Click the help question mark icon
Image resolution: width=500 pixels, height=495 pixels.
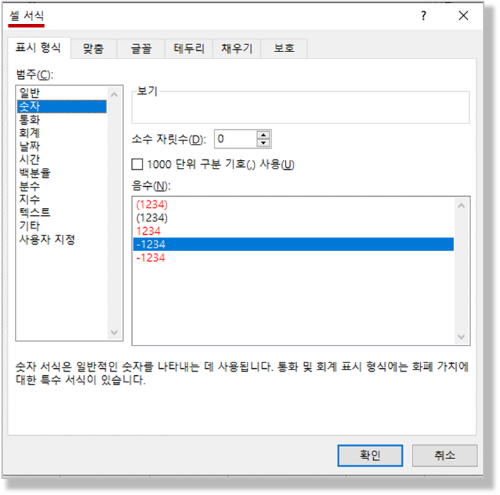(423, 15)
